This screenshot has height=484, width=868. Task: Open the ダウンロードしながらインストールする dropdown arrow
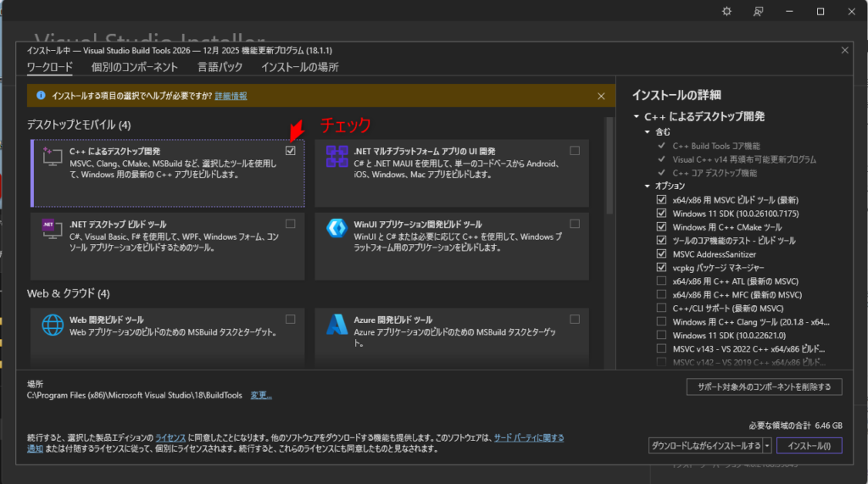(766, 446)
